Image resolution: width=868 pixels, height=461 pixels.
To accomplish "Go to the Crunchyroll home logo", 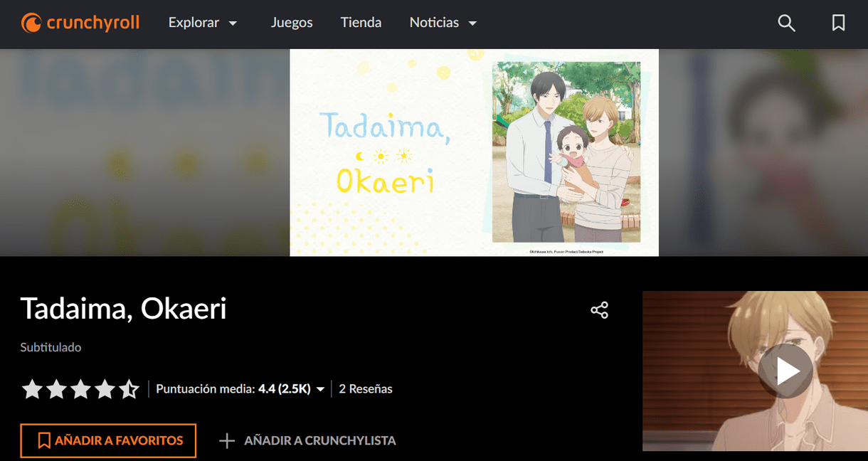I will pyautogui.click(x=80, y=23).
